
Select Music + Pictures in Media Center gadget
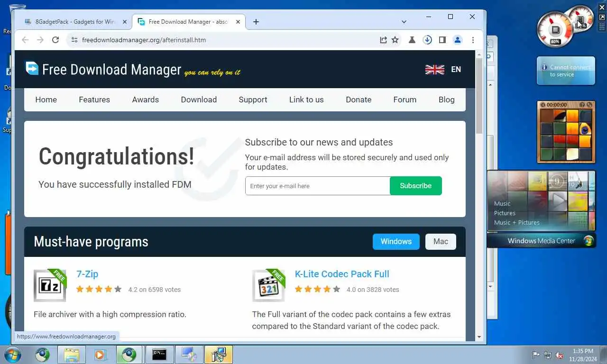click(517, 222)
